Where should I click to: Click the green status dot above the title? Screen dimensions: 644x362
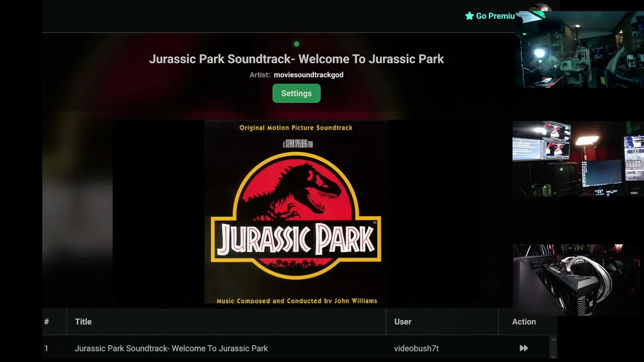[x=296, y=44]
